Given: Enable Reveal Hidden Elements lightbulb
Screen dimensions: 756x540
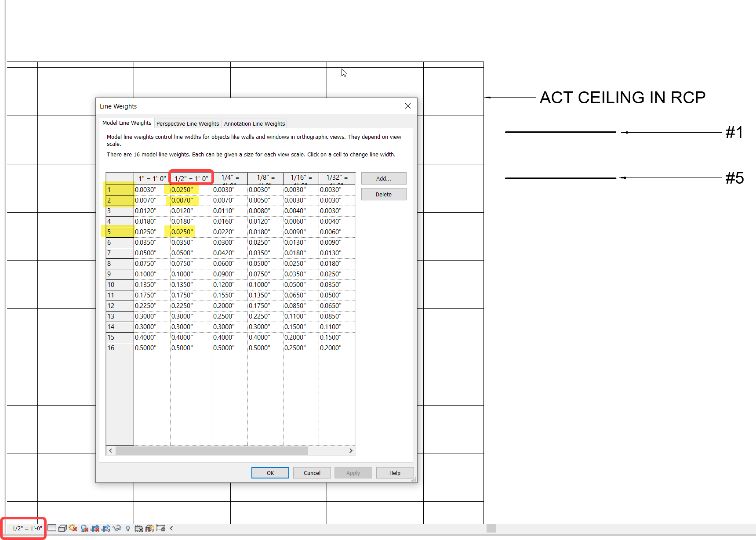Looking at the screenshot, I should click(128, 528).
